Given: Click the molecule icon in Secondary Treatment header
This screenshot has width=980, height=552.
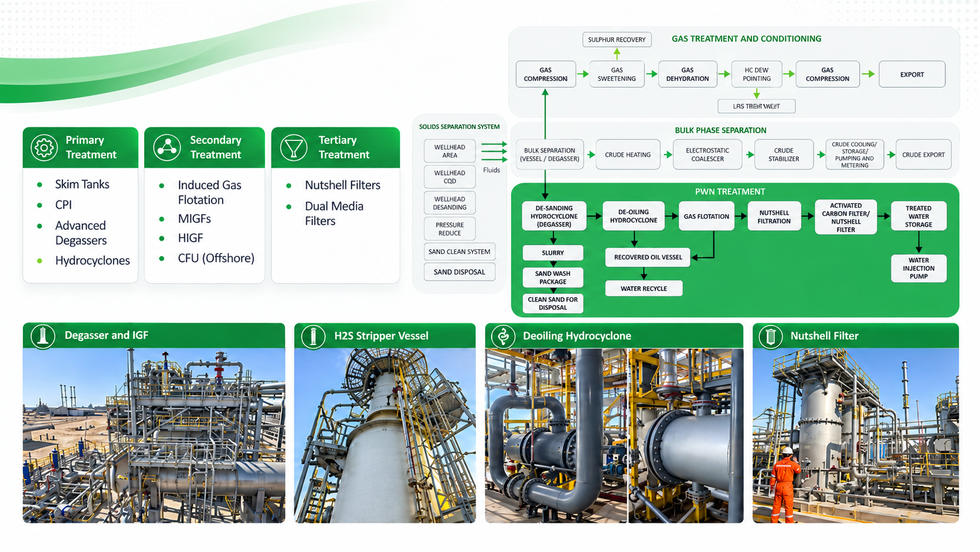Looking at the screenshot, I should (x=167, y=148).
